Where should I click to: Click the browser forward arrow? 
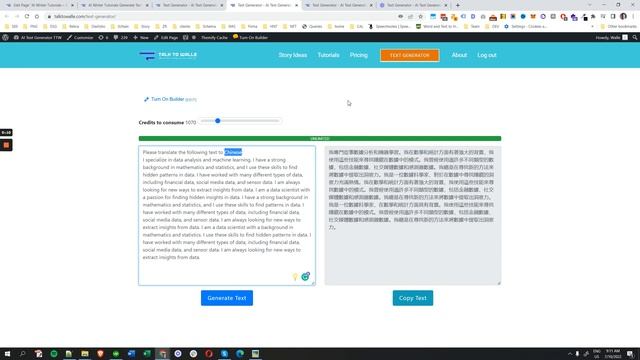[17, 16]
